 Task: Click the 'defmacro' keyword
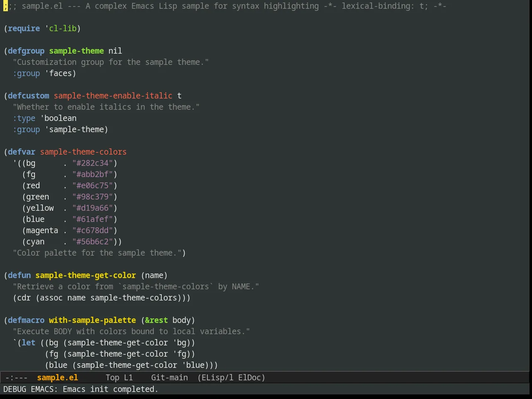[x=26, y=320]
